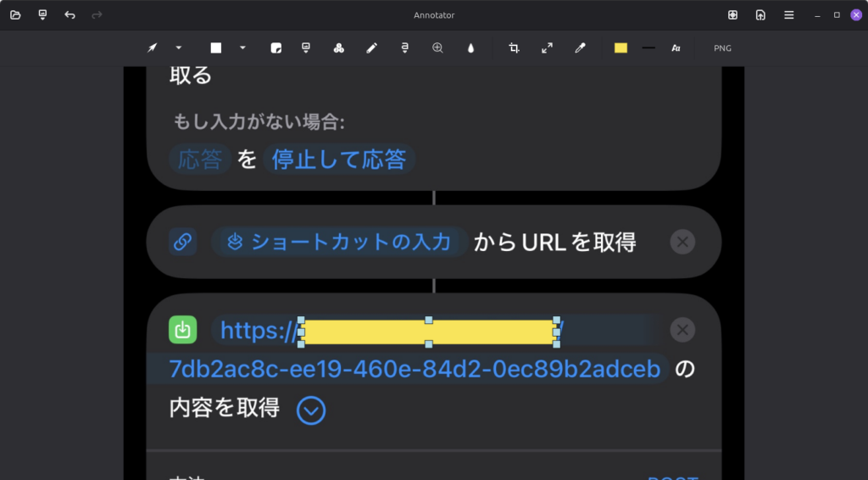Select the rectangle shape tool
The height and width of the screenshot is (480, 868).
pyautogui.click(x=216, y=48)
